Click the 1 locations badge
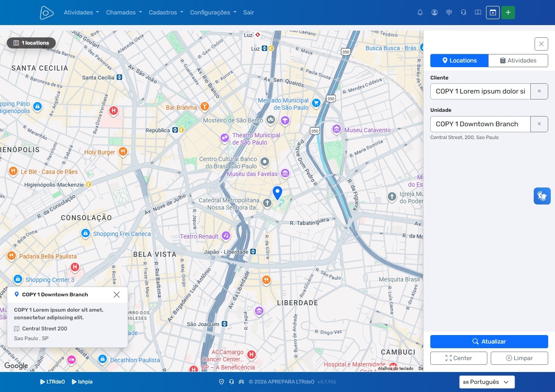555x392 pixels. click(31, 43)
